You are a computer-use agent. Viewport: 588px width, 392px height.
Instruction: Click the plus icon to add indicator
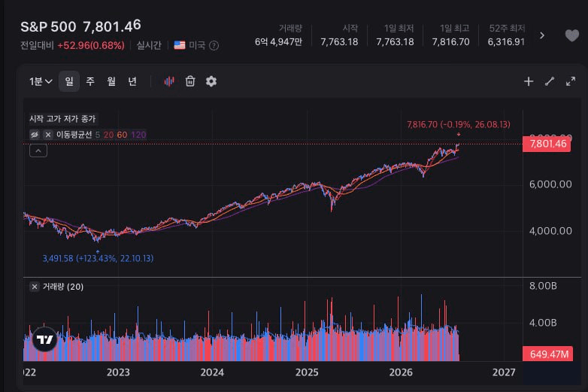(529, 81)
